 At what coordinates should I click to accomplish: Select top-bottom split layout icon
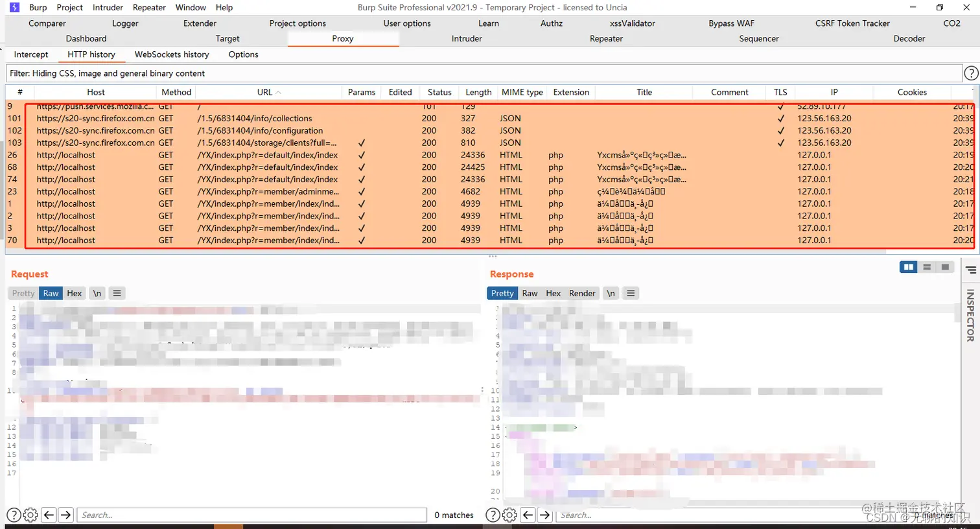[927, 267]
